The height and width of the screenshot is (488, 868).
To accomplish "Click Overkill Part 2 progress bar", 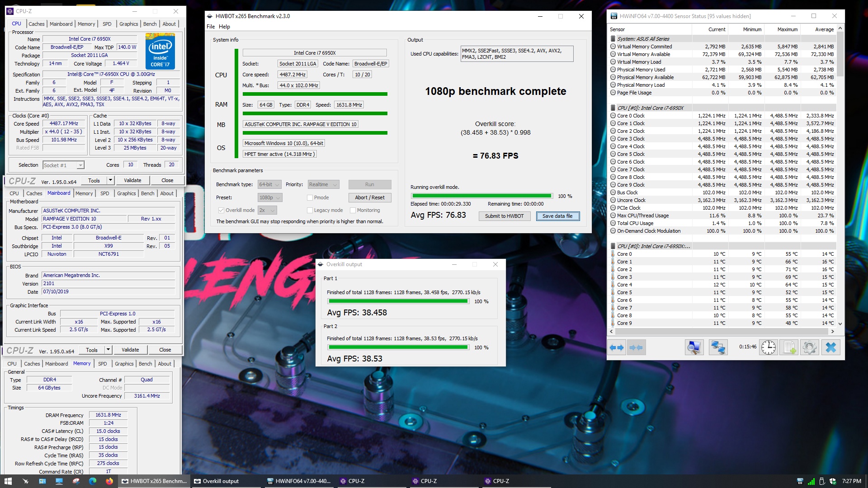I will [398, 347].
